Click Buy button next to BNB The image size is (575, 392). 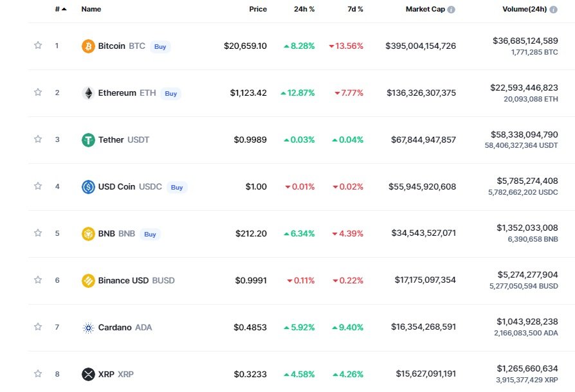[150, 234]
